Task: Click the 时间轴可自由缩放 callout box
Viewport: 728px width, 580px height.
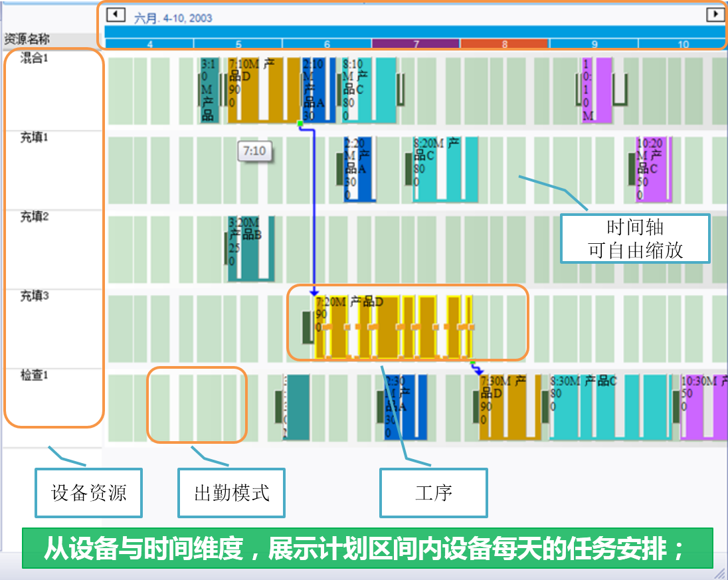Action: 634,238
